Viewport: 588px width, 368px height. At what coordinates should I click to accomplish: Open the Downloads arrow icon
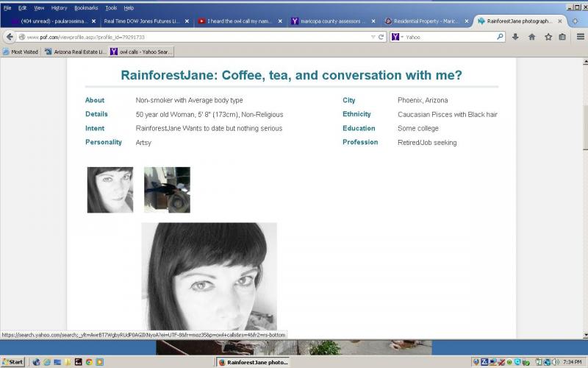515,37
